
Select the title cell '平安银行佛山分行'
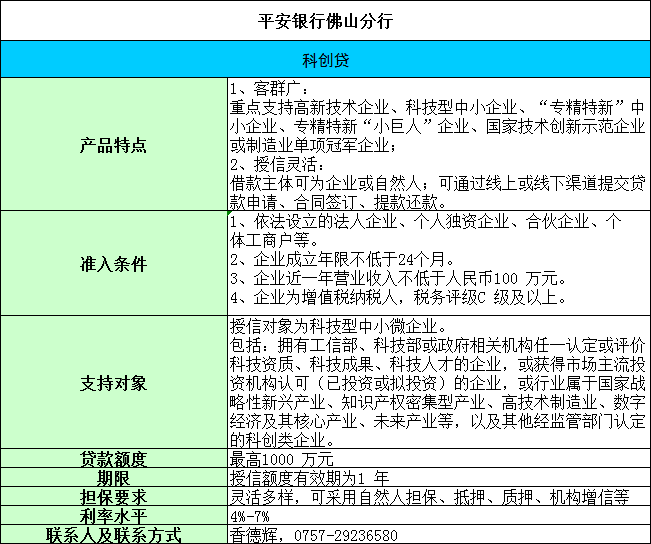(326, 21)
